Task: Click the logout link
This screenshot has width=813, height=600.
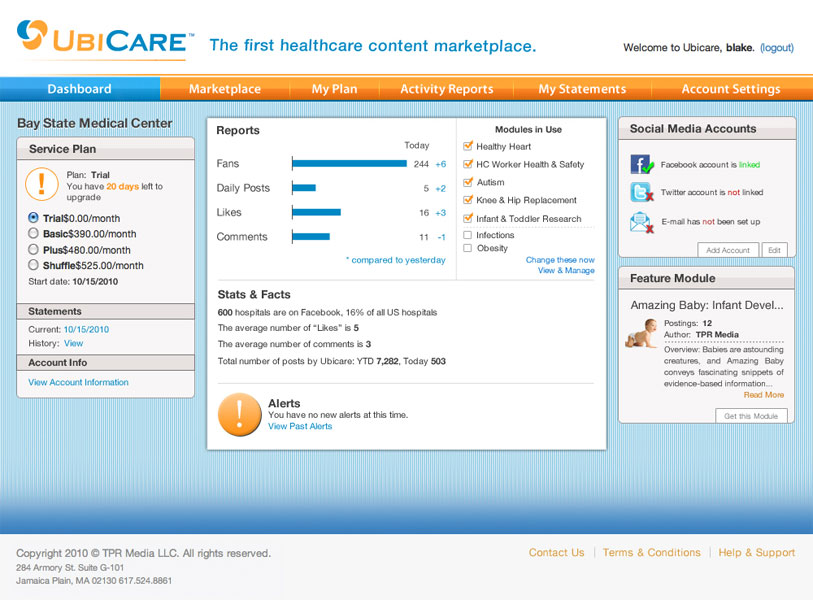Action: 777,48
